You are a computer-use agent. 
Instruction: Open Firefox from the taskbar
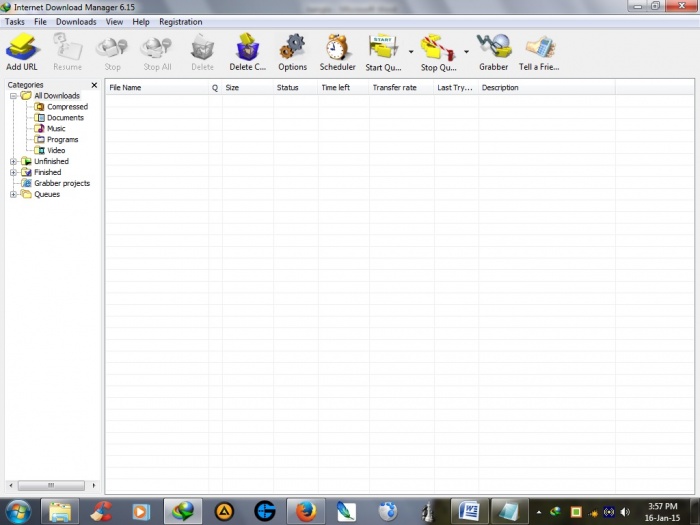(306, 512)
